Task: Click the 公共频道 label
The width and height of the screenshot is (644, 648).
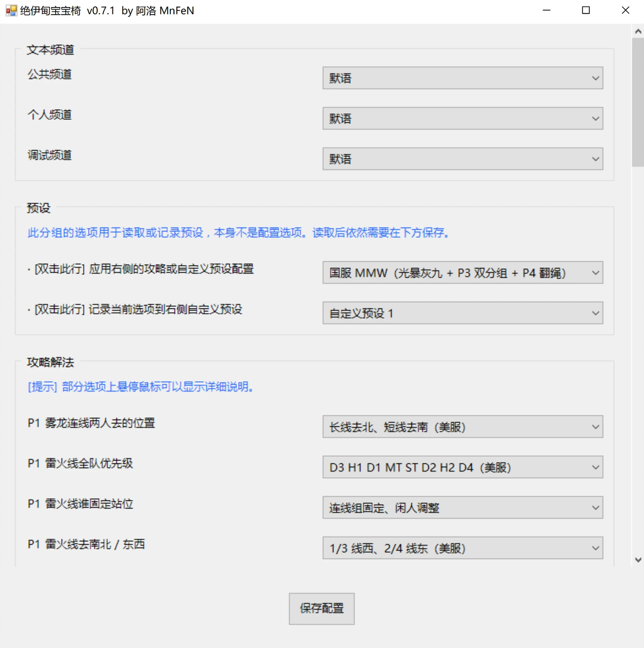Action: click(x=50, y=75)
